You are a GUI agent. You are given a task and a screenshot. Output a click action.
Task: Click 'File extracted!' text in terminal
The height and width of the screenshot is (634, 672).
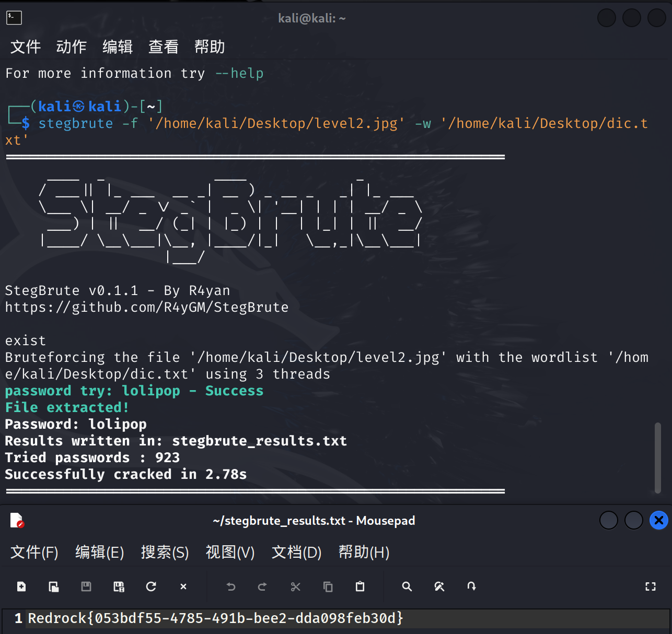67,407
